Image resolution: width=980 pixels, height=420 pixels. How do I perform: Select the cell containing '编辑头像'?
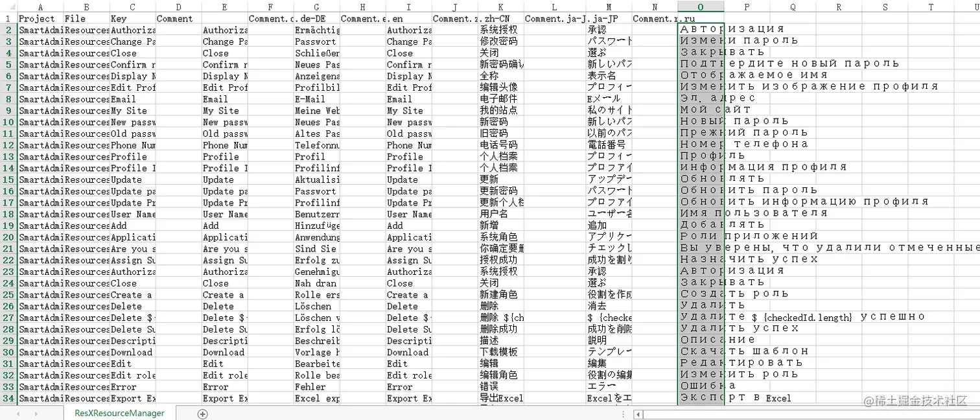point(501,87)
